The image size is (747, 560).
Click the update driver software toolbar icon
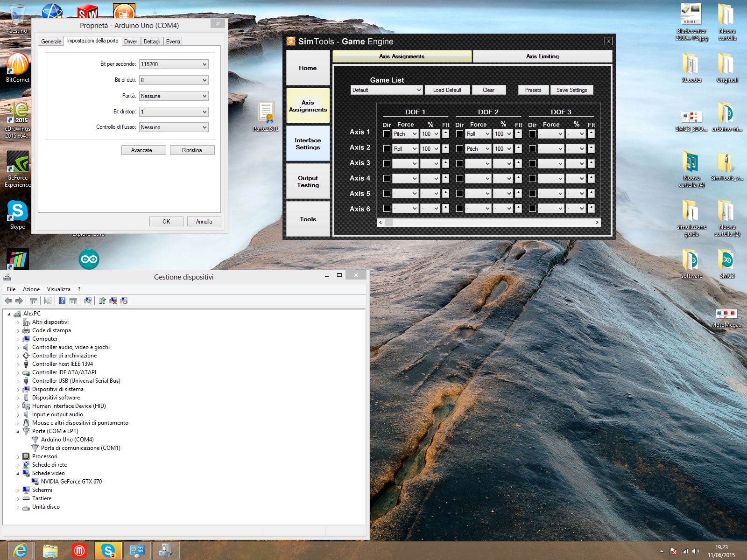pos(102,301)
